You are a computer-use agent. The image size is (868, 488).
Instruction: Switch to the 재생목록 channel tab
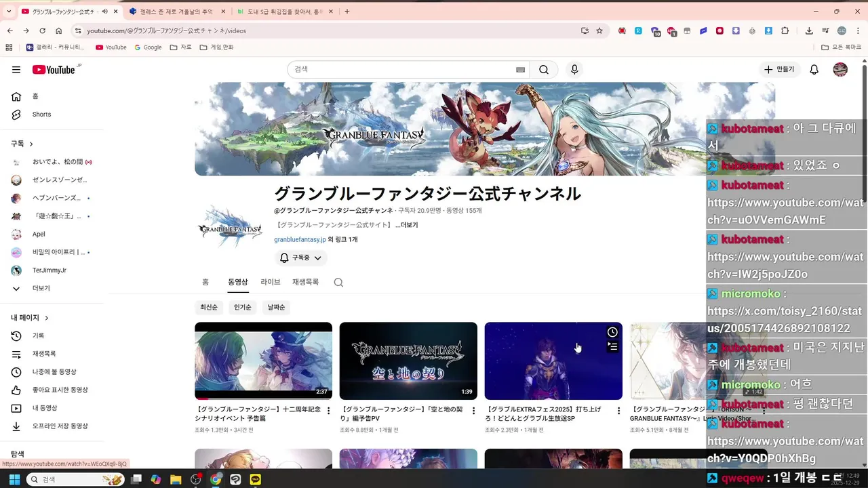pos(305,282)
